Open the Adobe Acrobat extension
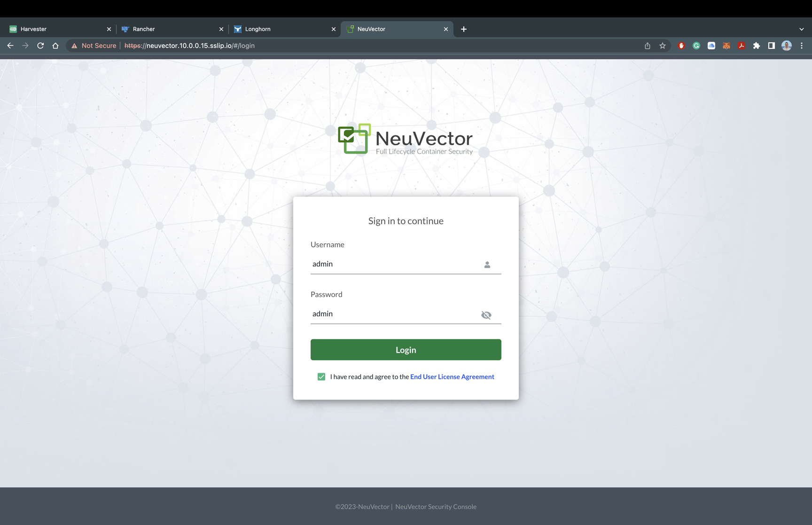The height and width of the screenshot is (525, 812). click(x=741, y=46)
